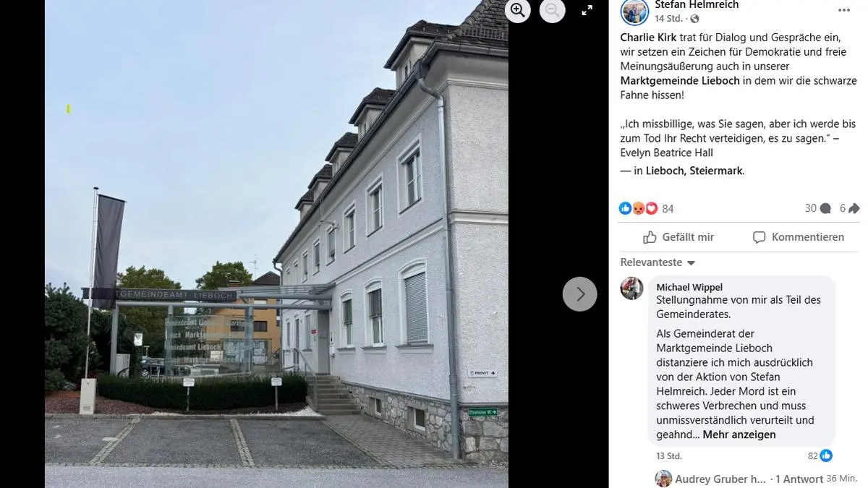View reactions summary showing 84

[647, 208]
